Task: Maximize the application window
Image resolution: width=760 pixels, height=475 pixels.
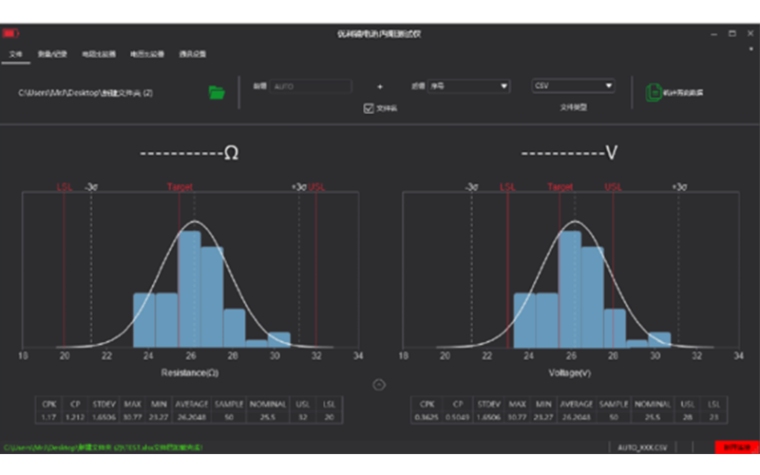Action: coord(732,34)
